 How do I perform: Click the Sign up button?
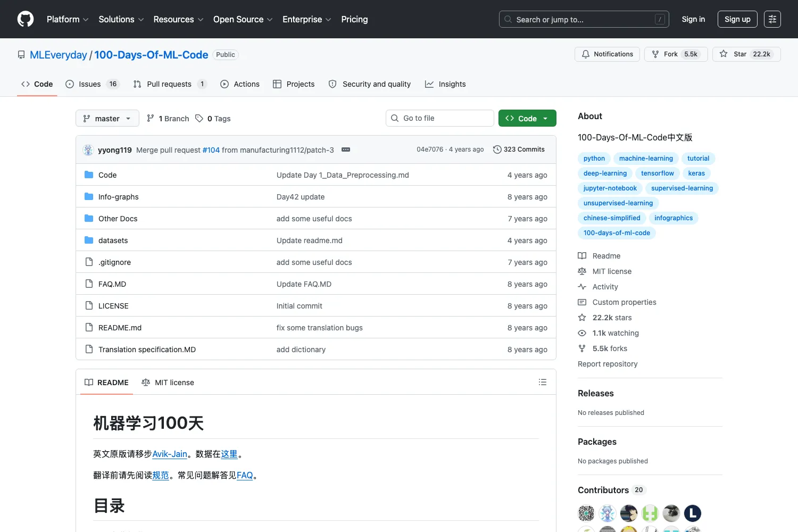click(x=737, y=19)
